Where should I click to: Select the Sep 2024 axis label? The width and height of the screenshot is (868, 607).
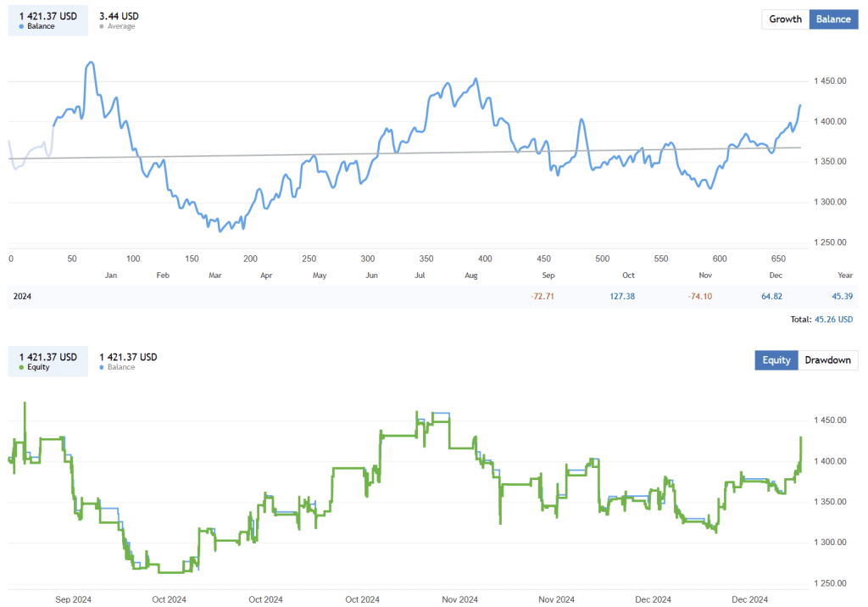pos(74,599)
